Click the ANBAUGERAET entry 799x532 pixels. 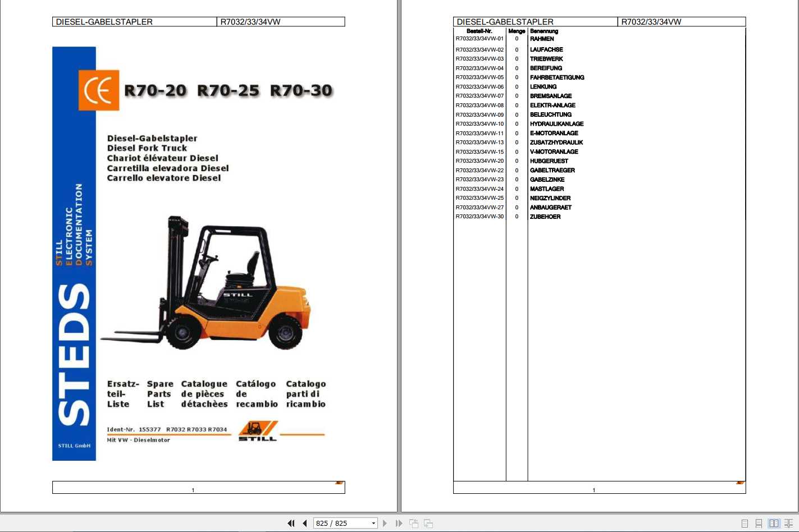[x=551, y=208]
